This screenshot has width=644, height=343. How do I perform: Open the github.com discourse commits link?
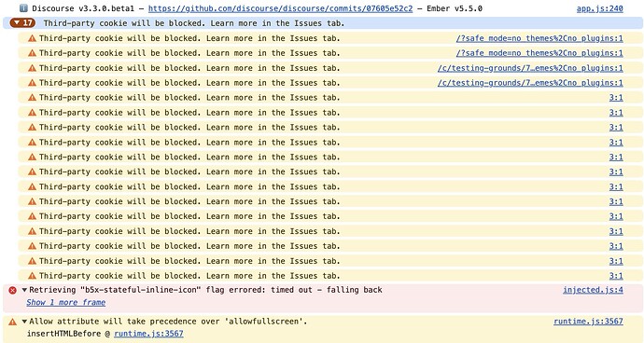pos(280,8)
